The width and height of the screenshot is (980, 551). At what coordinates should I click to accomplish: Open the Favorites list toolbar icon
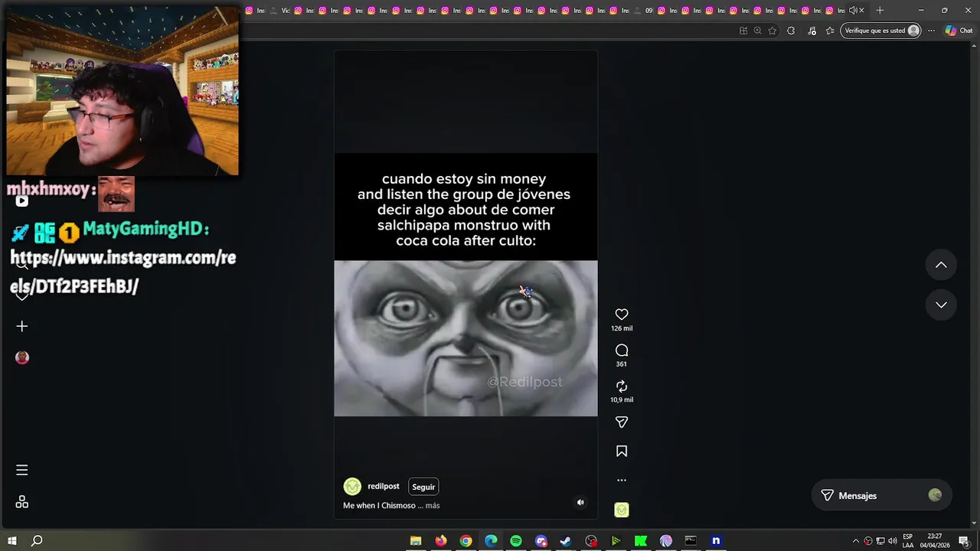(x=831, y=31)
